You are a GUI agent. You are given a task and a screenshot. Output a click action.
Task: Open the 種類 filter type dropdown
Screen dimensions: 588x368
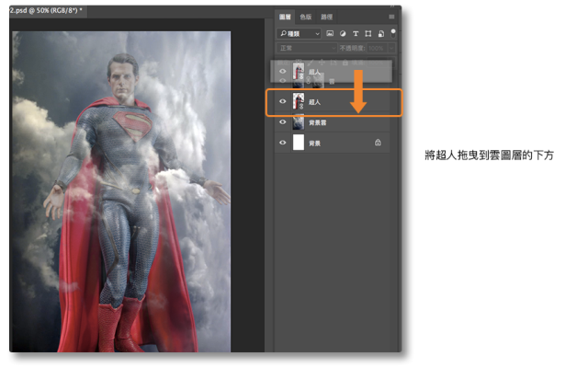click(299, 33)
